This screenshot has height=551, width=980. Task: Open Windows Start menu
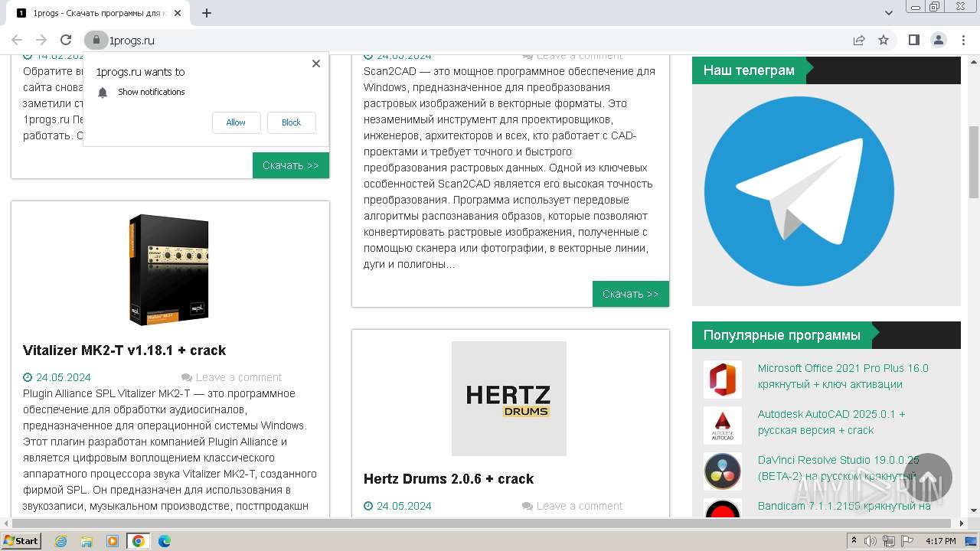(x=21, y=540)
